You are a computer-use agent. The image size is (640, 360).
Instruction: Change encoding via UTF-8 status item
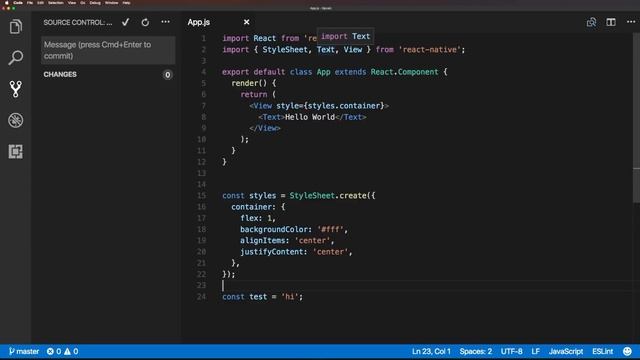pyautogui.click(x=511, y=351)
